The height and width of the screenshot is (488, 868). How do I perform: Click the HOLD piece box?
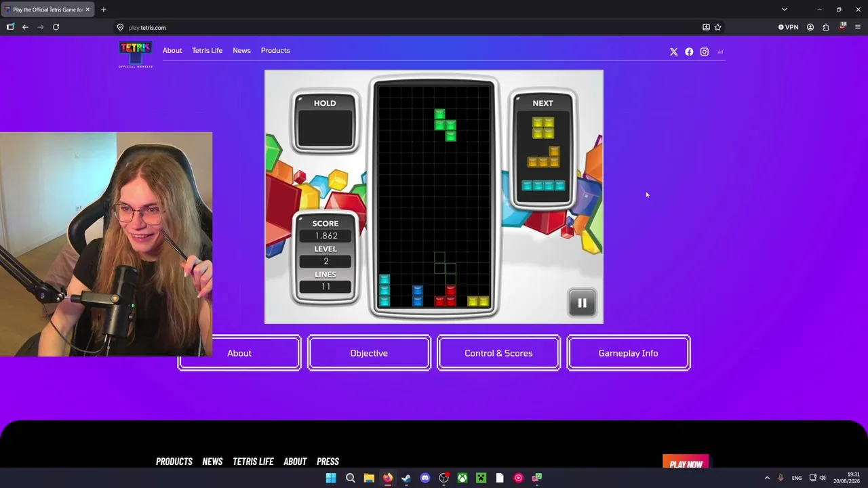325,123
